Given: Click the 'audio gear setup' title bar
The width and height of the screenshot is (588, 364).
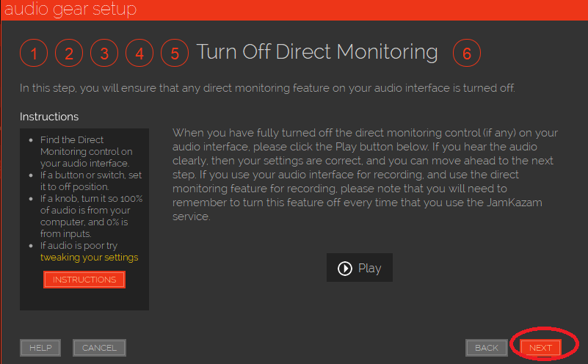Looking at the screenshot, I should (70, 10).
